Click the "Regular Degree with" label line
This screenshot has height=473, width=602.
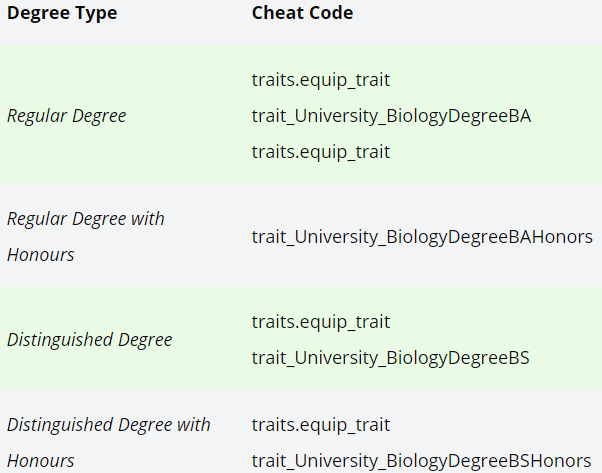coord(85,218)
